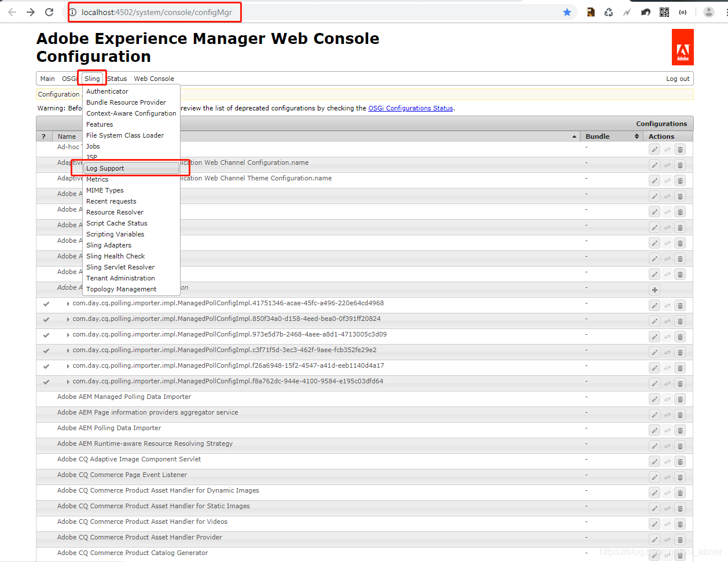Expand ManagedPollConfigImpl.f8a762dc row triangle
This screenshot has height=562, width=728.
tap(68, 382)
